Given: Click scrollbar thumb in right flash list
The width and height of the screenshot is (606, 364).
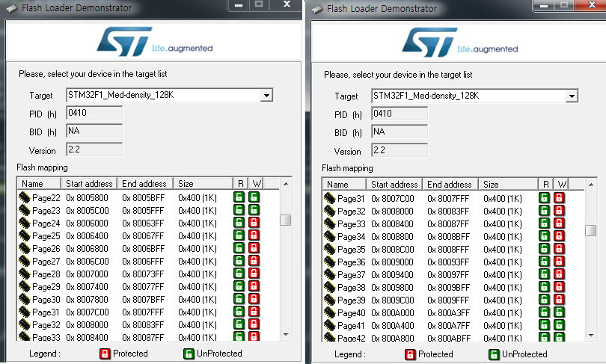Looking at the screenshot, I should pyautogui.click(x=591, y=230).
